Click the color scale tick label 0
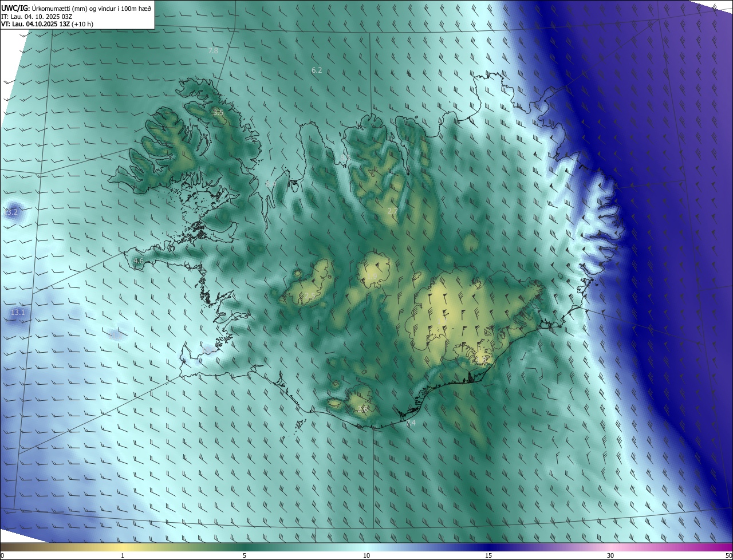 [2, 555]
